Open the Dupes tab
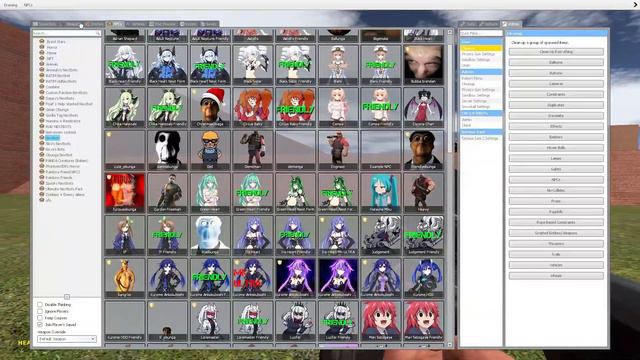This screenshot has width=640, height=360. coord(189,24)
